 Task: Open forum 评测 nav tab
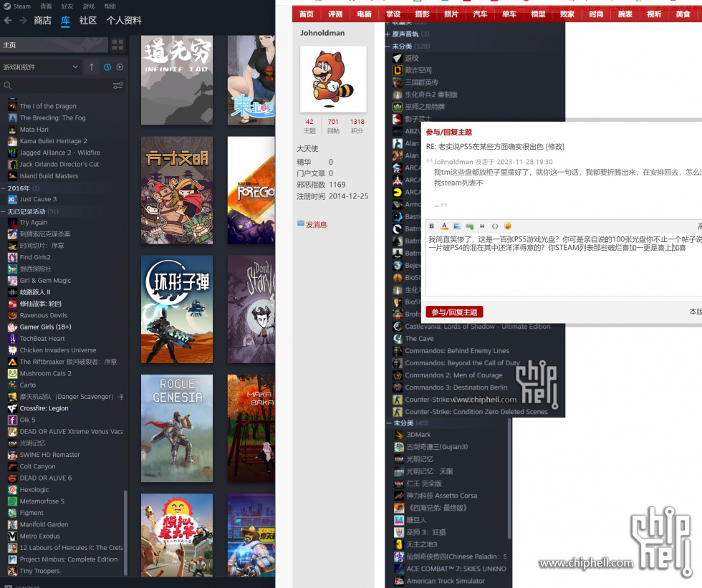click(335, 14)
